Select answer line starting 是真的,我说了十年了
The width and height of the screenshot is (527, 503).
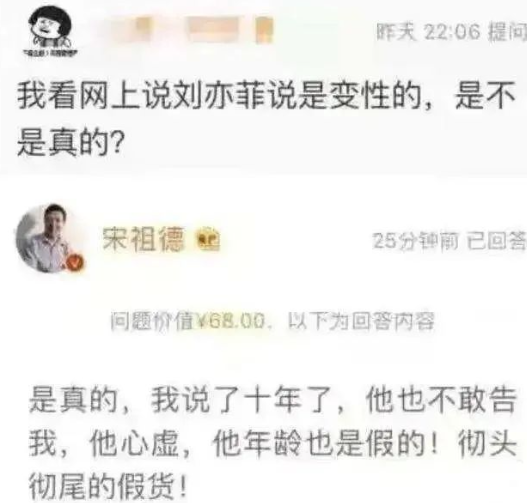click(273, 400)
